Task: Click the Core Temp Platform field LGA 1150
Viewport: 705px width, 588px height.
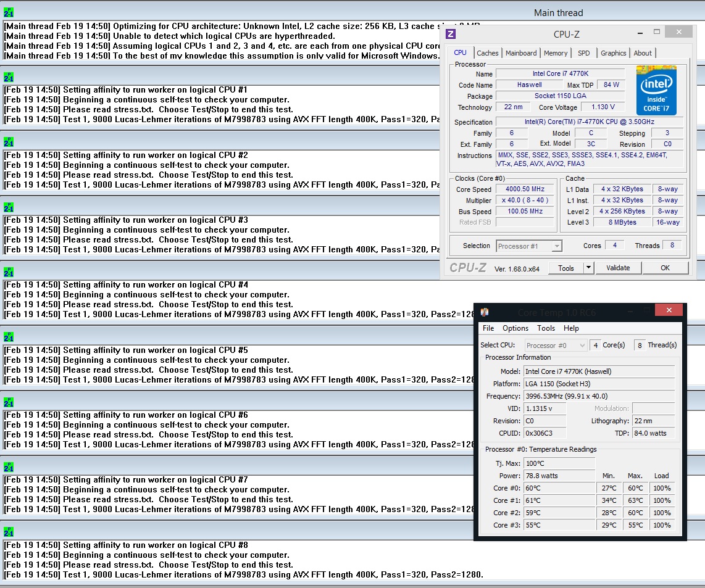Action: pos(599,384)
